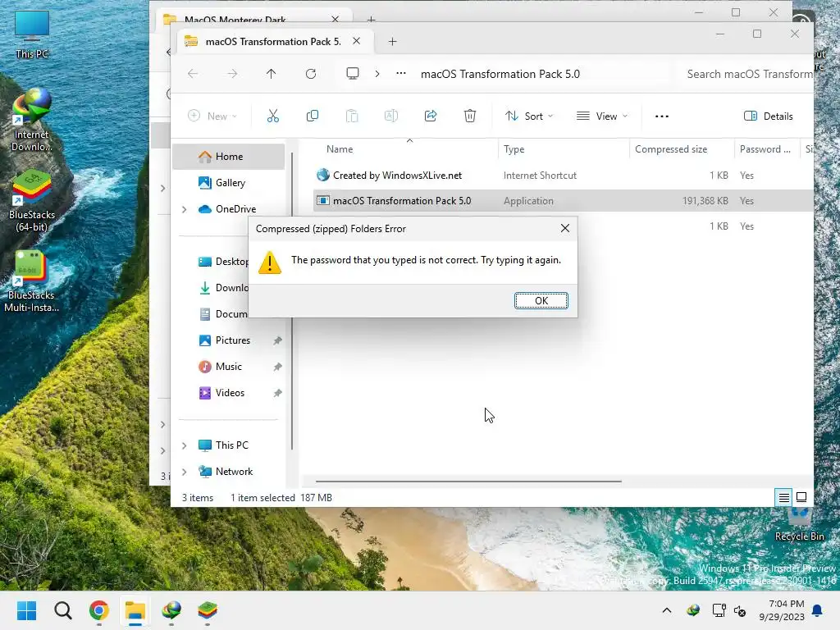Click Internet Download Manager taskbar icon
840x630 pixels.
(171, 610)
